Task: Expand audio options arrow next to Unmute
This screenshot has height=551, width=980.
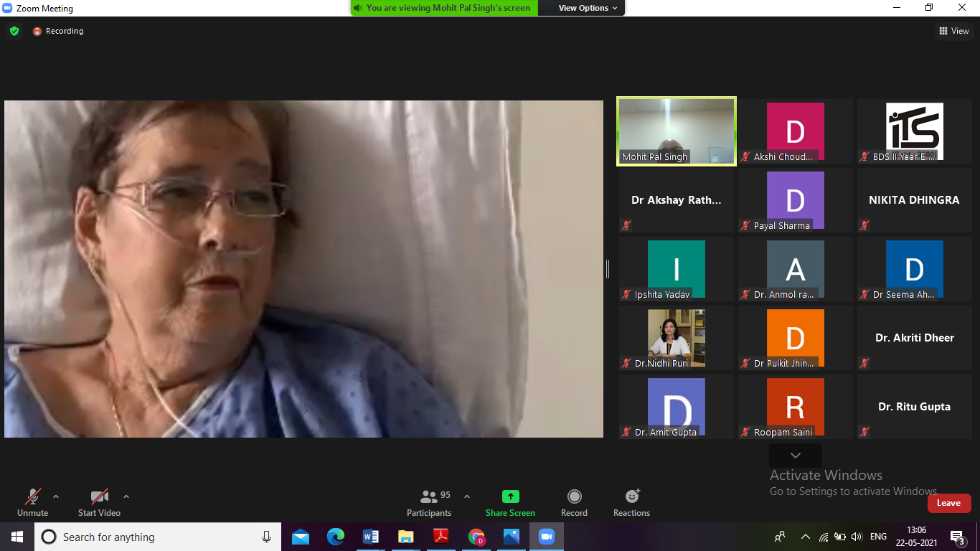Action: point(56,496)
